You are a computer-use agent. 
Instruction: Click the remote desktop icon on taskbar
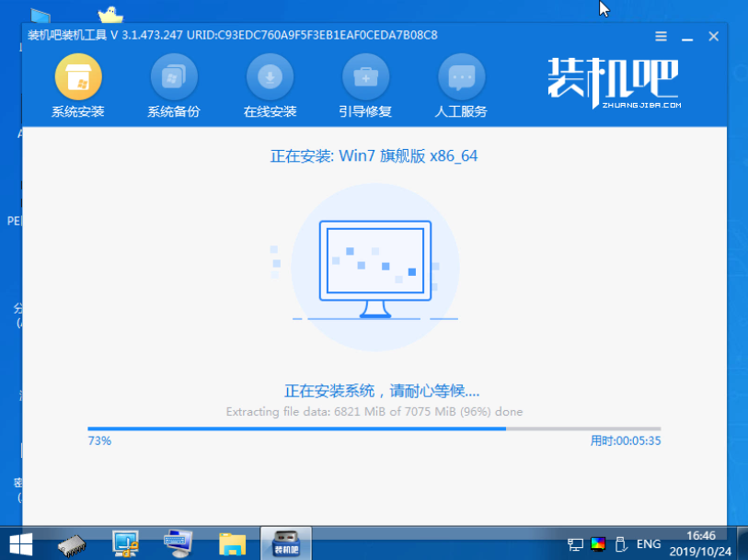pyautogui.click(x=177, y=543)
